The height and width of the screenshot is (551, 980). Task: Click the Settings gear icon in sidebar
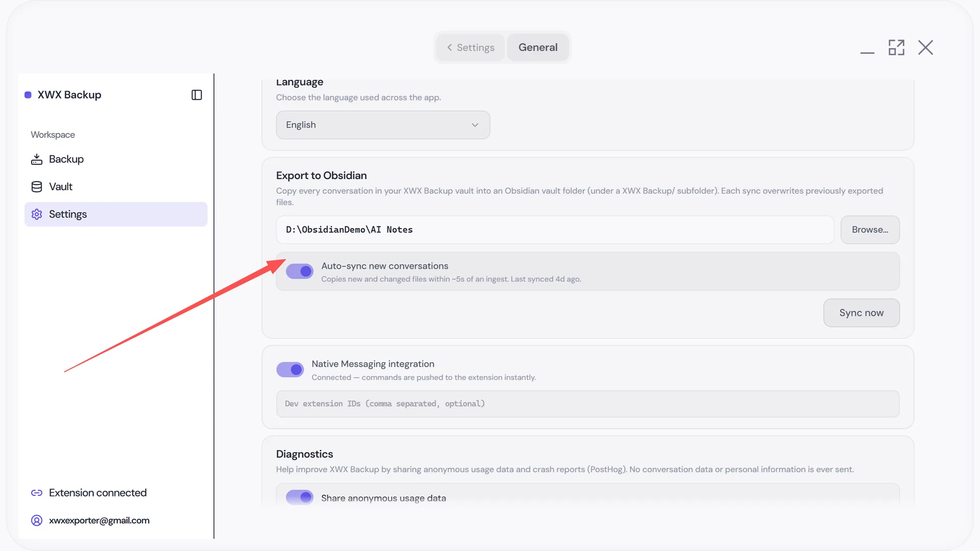click(37, 214)
